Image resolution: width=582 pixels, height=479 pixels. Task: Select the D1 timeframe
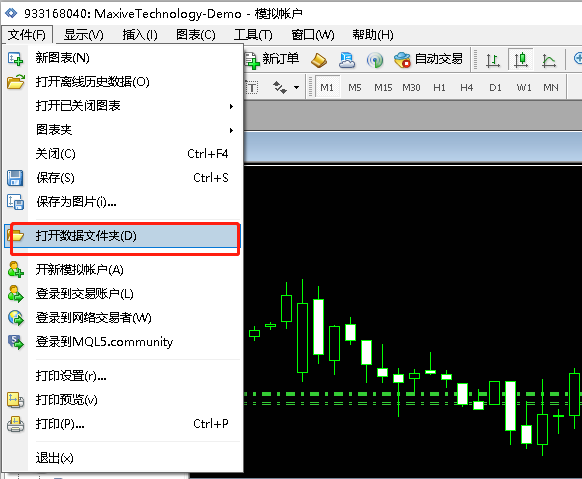click(x=495, y=88)
